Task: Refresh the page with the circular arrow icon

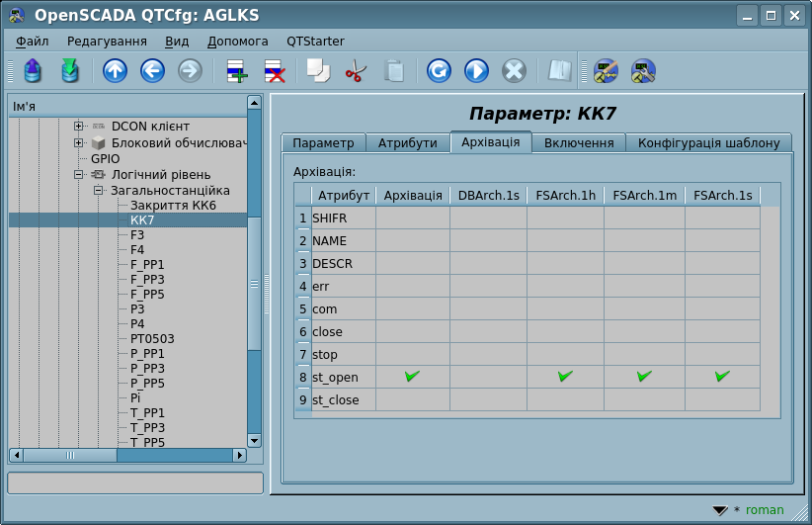Action: pos(439,71)
